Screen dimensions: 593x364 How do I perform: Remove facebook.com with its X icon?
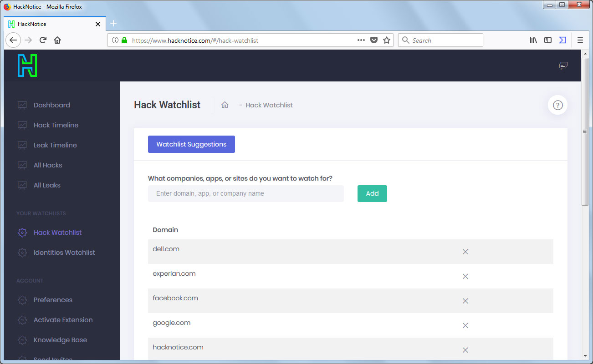(465, 301)
